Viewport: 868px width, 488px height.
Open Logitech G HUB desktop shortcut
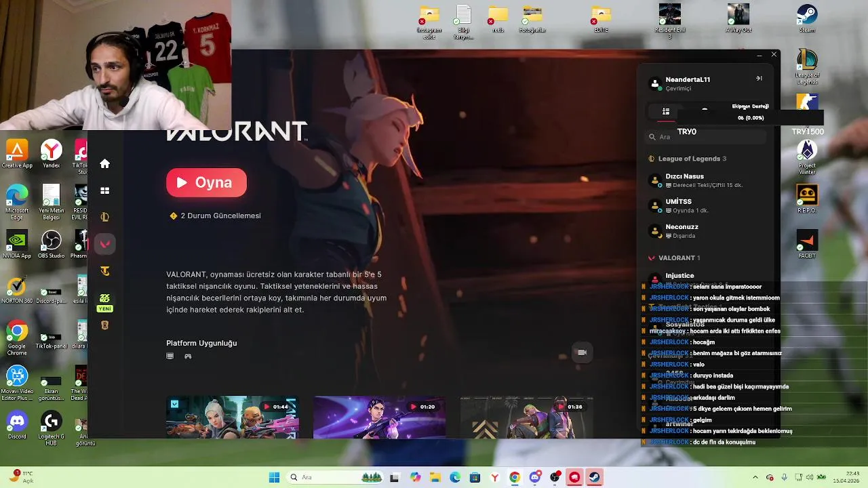tap(51, 428)
